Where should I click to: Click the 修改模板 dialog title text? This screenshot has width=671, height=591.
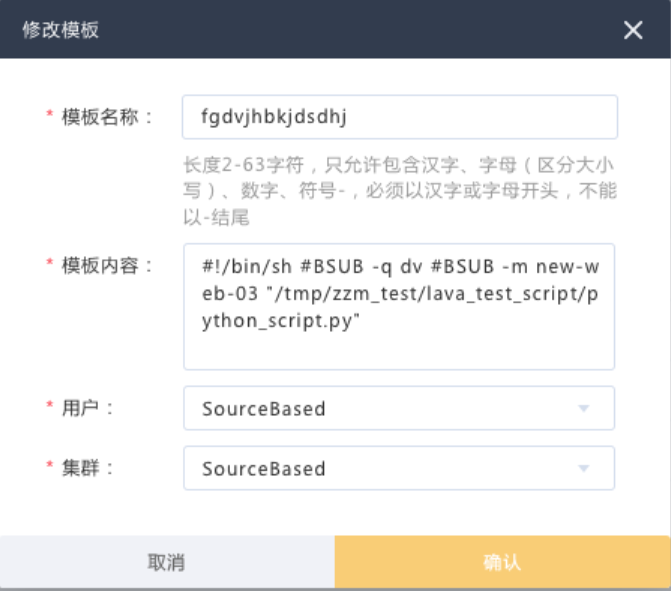click(x=60, y=30)
